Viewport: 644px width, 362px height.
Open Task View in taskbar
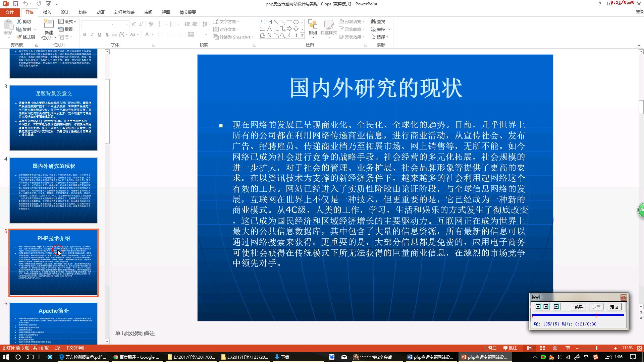click(x=30, y=357)
